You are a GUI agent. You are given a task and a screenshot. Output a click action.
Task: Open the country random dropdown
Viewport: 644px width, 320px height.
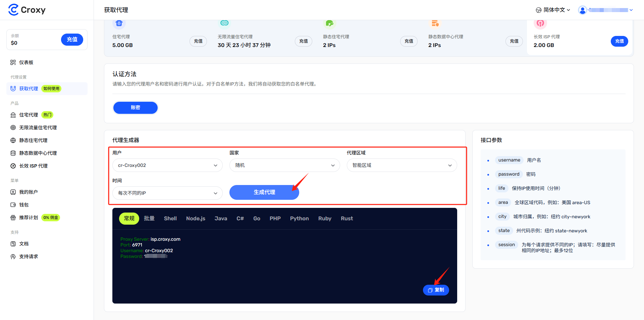tap(284, 165)
